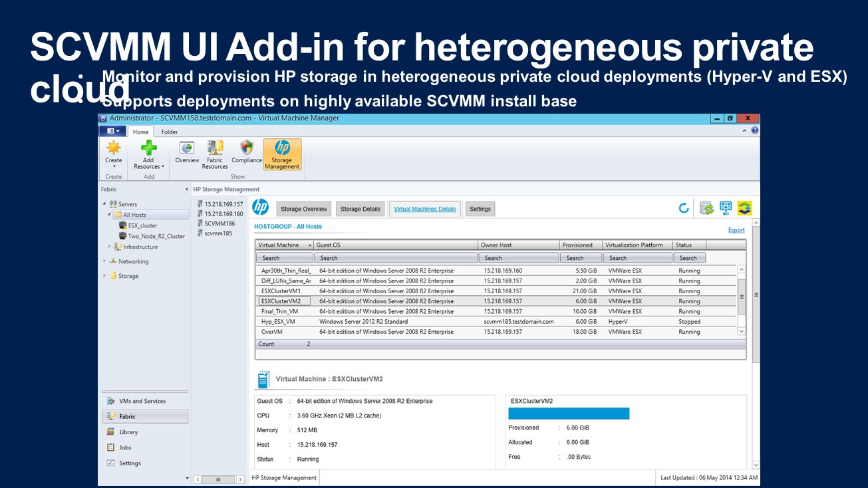Expand the Infrastructure tree node
This screenshot has width=868, height=488.
click(109, 247)
